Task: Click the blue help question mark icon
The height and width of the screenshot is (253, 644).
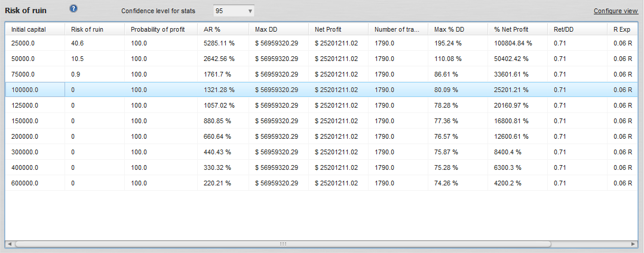Action: click(x=73, y=9)
